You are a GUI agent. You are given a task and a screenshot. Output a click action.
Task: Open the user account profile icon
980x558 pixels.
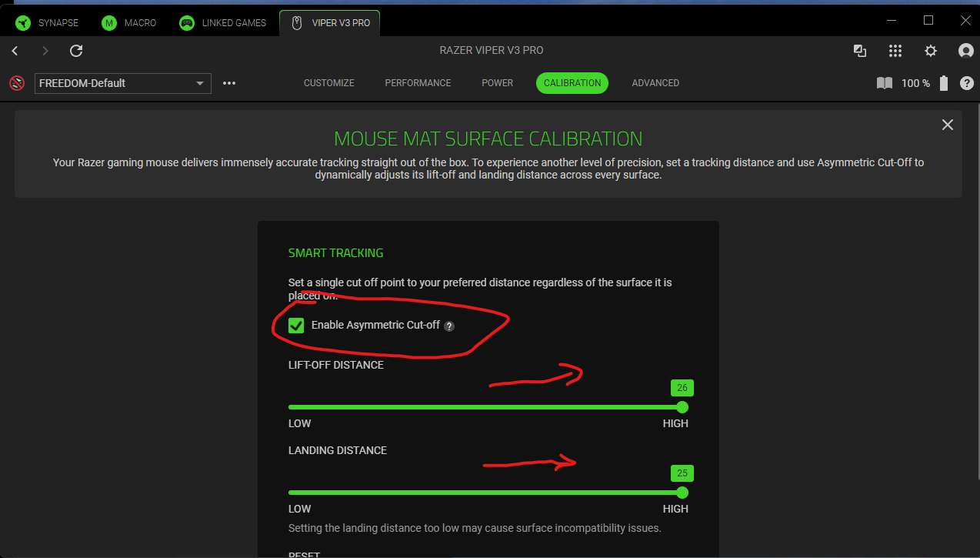coord(966,51)
